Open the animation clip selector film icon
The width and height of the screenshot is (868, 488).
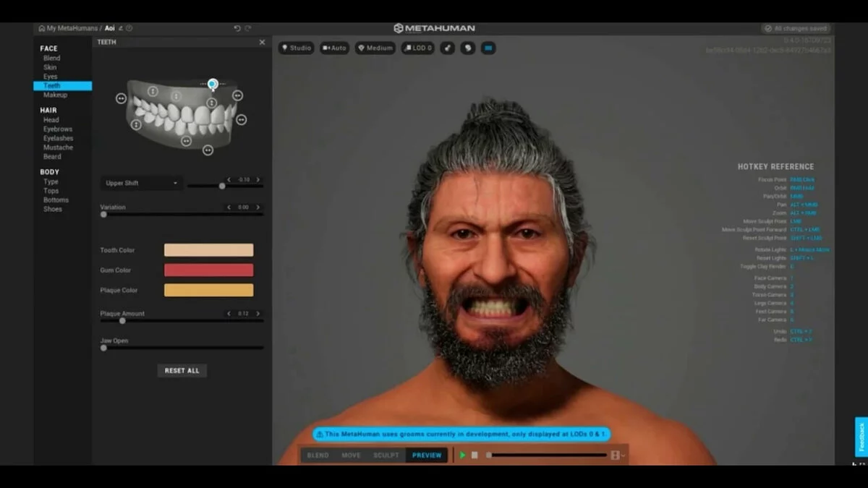coord(617,455)
